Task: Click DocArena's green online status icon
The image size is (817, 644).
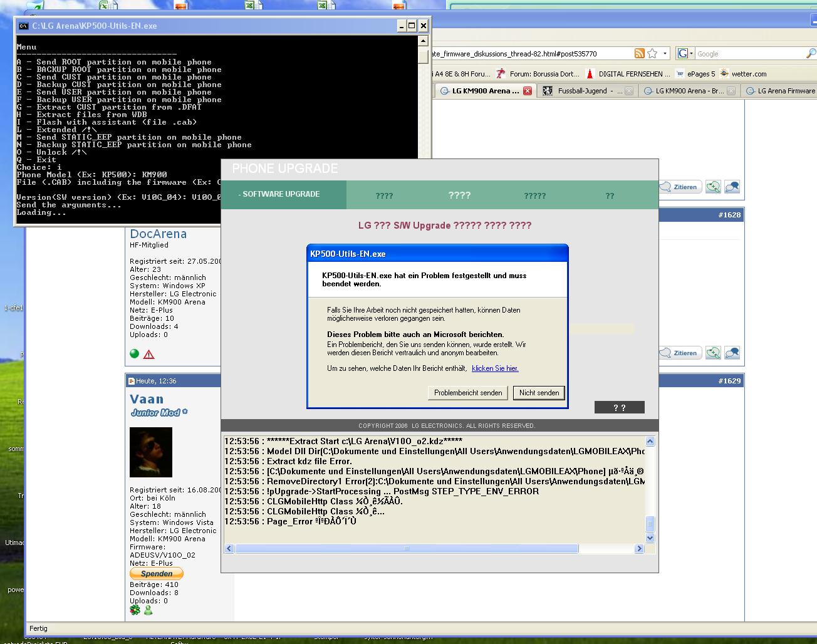Action: coord(134,354)
